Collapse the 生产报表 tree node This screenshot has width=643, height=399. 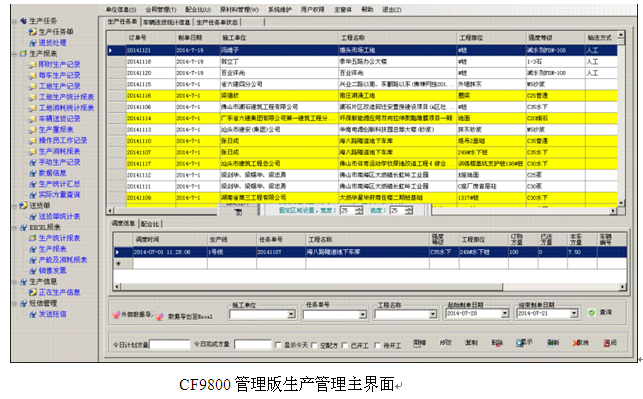[14, 54]
